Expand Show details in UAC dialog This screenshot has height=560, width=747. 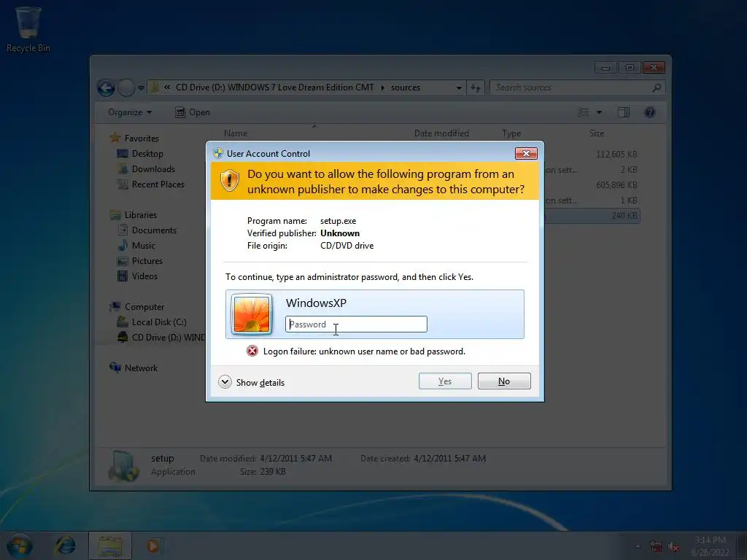point(252,382)
